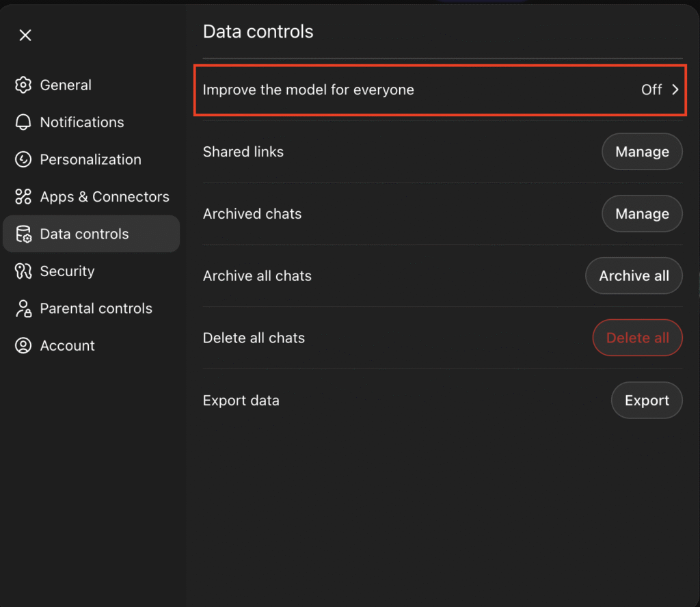The image size is (700, 607).
Task: Switch to the General settings section
Action: tap(66, 85)
